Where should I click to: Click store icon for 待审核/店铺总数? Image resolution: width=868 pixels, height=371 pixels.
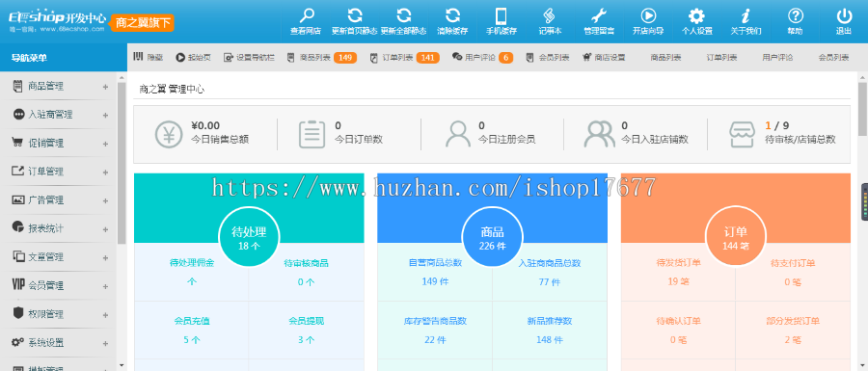tap(743, 134)
